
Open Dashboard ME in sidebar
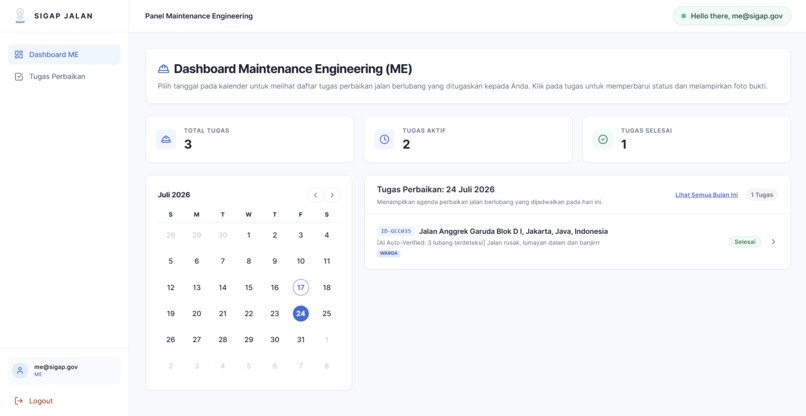click(64, 55)
